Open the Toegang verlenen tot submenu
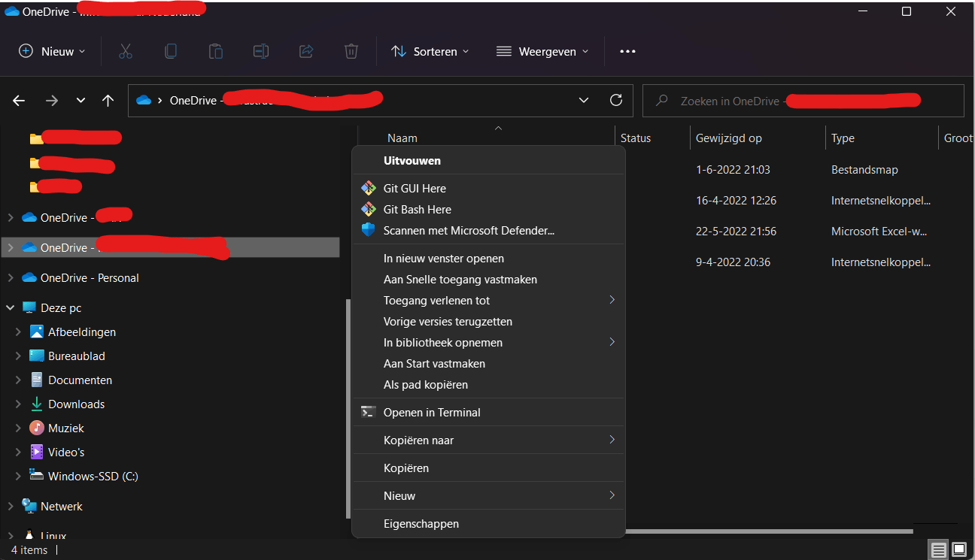The image size is (975, 560). pyautogui.click(x=488, y=300)
